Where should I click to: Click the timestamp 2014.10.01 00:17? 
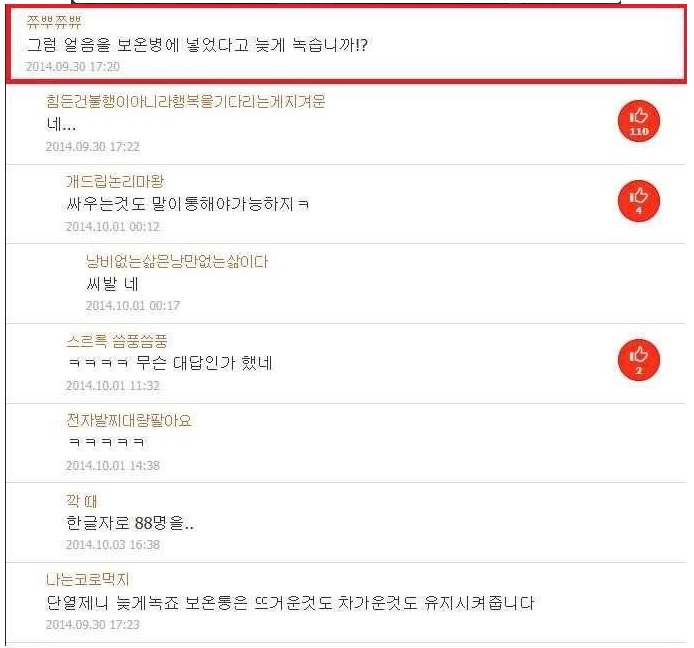point(133,306)
